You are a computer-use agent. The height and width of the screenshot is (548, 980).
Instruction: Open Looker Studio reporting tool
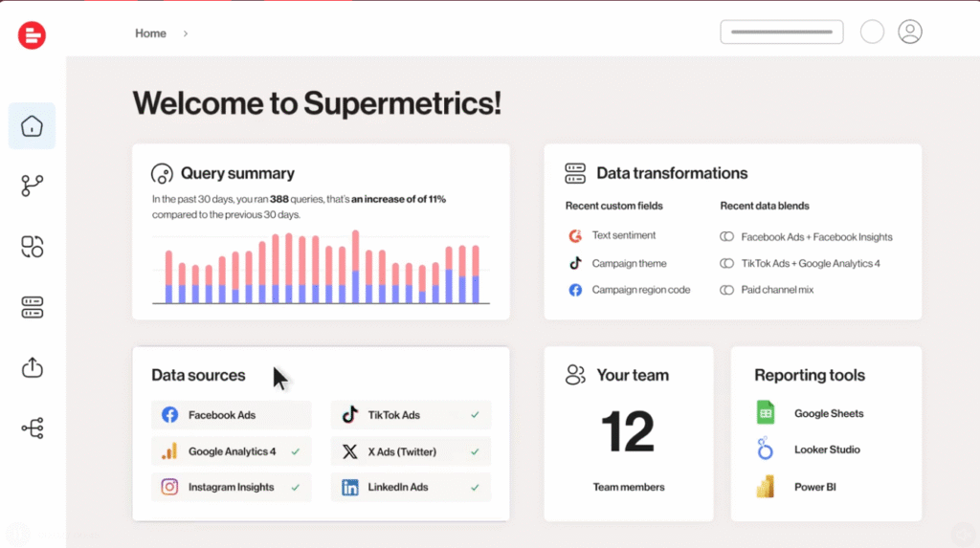[827, 449]
